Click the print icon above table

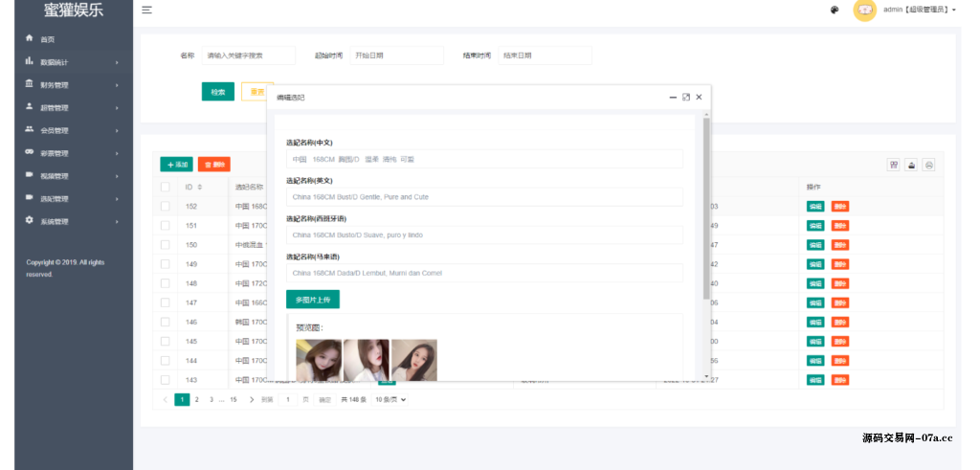click(x=928, y=165)
